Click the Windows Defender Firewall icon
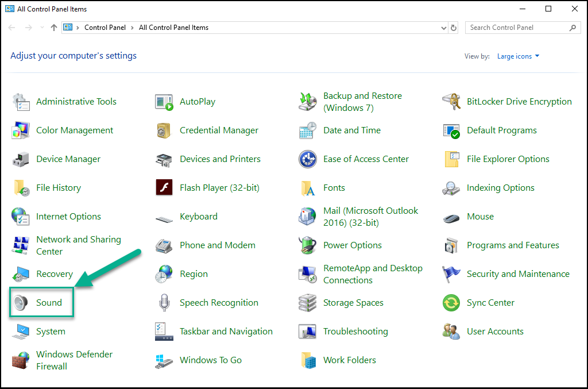Viewport: 588px width, 389px height. 21,360
